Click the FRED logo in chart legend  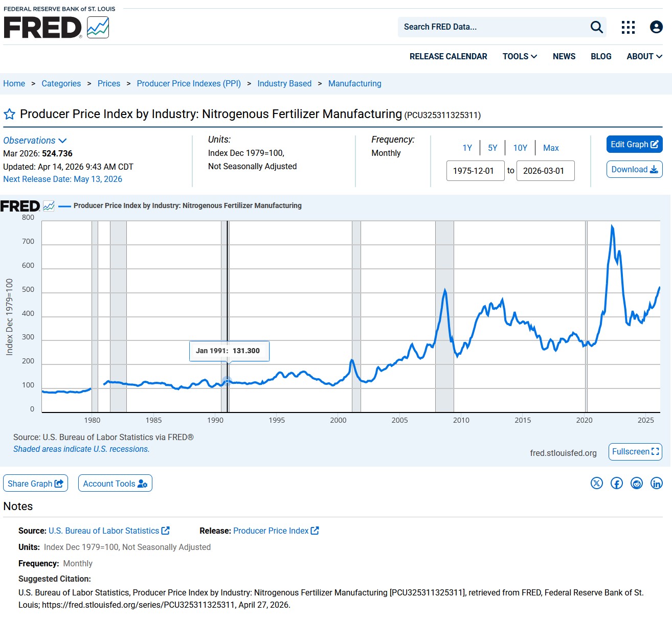[x=27, y=206]
